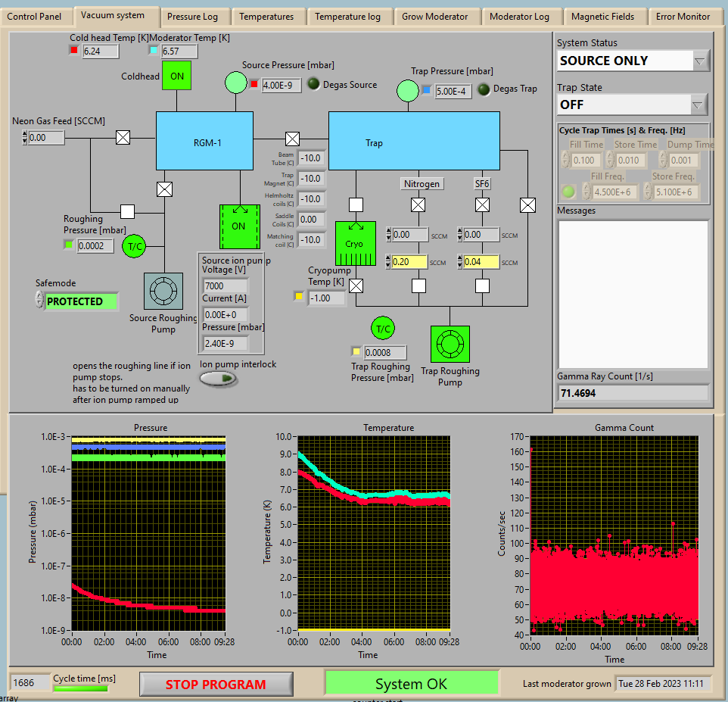Toggle the Coldhead ON button
This screenshot has width=728, height=702.
pyautogui.click(x=176, y=76)
